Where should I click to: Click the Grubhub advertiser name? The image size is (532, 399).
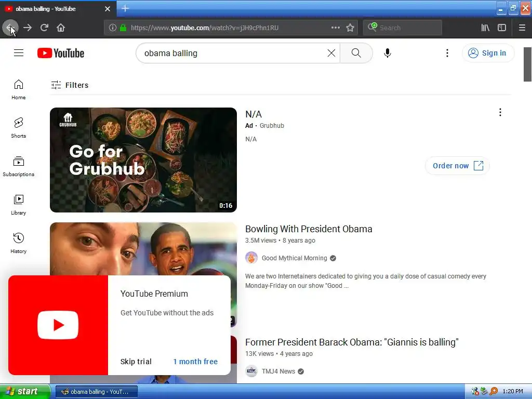(x=272, y=126)
